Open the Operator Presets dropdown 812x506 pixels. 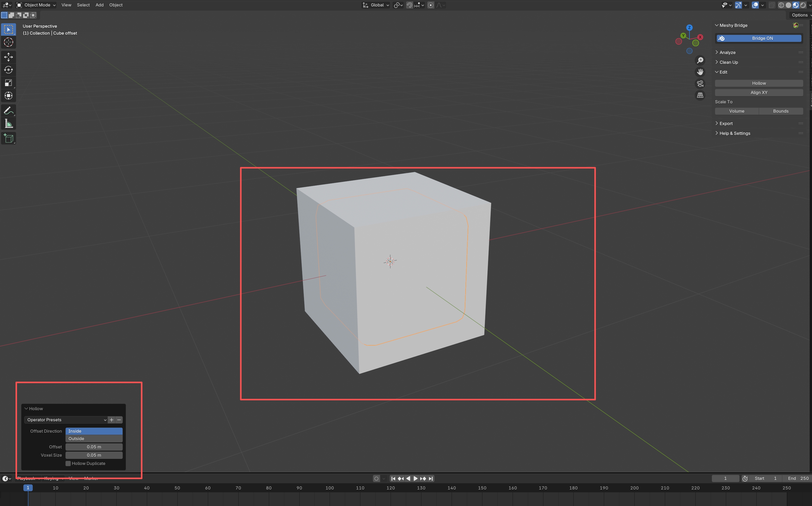tap(66, 420)
